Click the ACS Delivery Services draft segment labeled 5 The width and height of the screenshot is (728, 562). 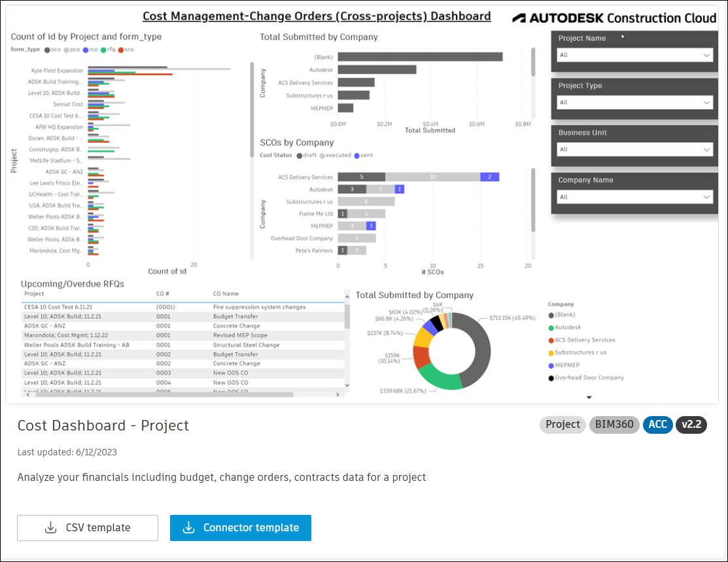point(362,177)
